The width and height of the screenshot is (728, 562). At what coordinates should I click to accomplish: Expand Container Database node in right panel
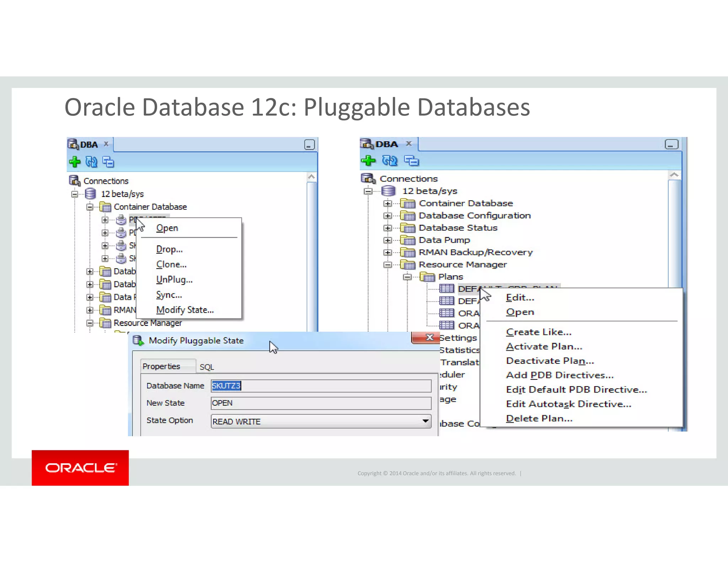[x=388, y=204]
